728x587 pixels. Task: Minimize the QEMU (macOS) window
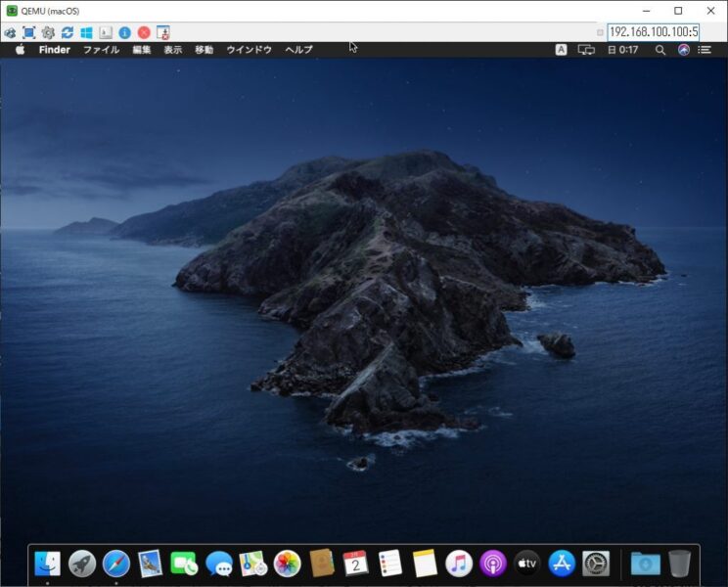pyautogui.click(x=646, y=11)
